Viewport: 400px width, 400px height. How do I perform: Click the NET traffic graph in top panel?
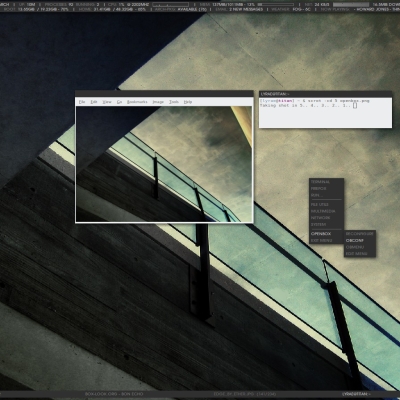[351, 5]
